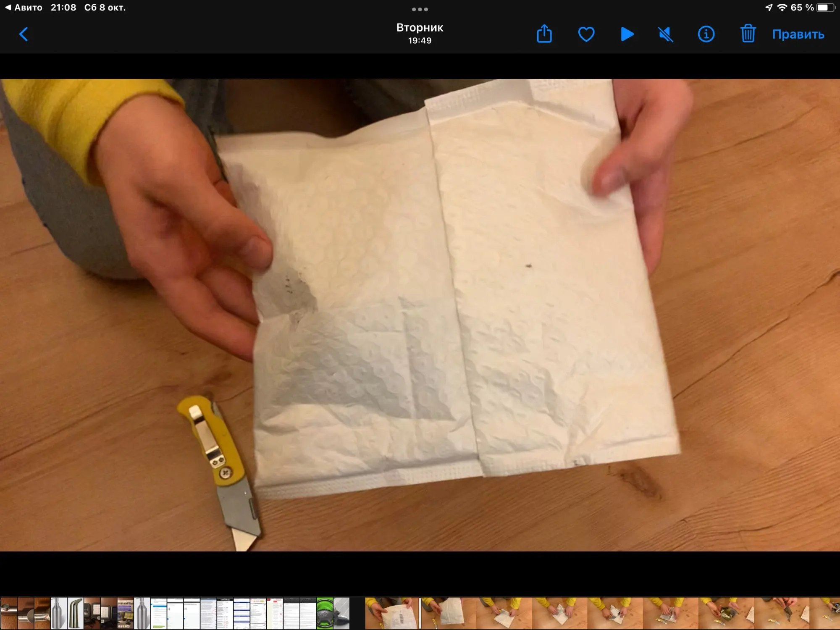This screenshot has width=840, height=630.
Task: Select the green steering wheel thumbnail
Action: pyautogui.click(x=325, y=613)
